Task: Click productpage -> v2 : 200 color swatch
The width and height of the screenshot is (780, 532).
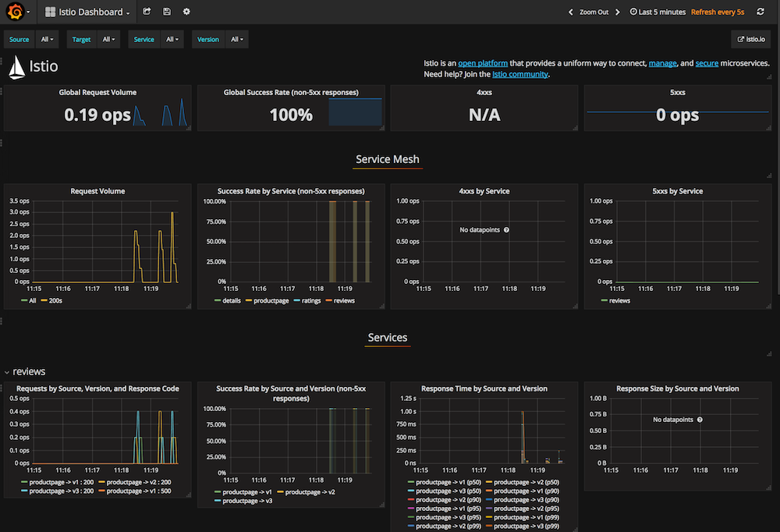Action: click(x=101, y=482)
